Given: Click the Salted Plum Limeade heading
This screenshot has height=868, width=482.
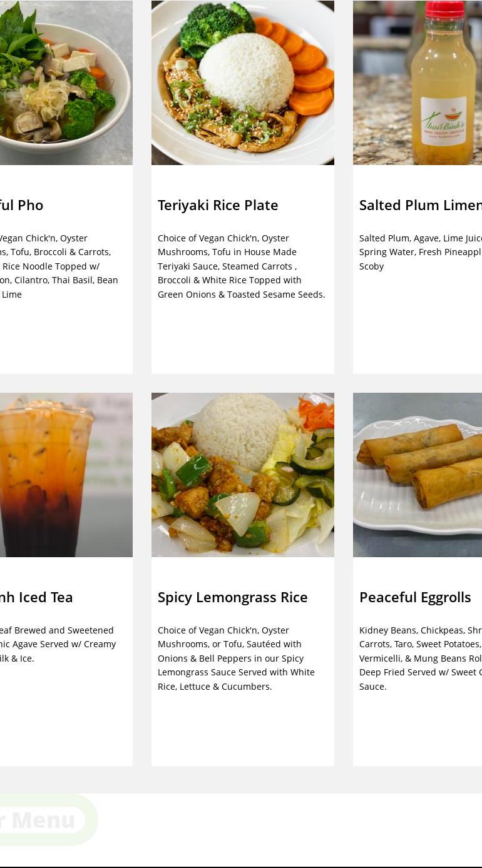Looking at the screenshot, I should [421, 205].
